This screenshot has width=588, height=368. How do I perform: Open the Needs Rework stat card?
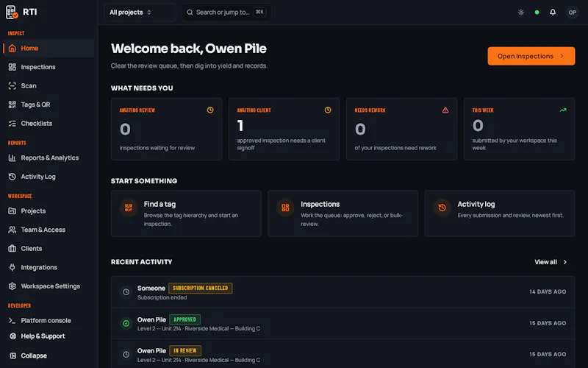pos(401,130)
